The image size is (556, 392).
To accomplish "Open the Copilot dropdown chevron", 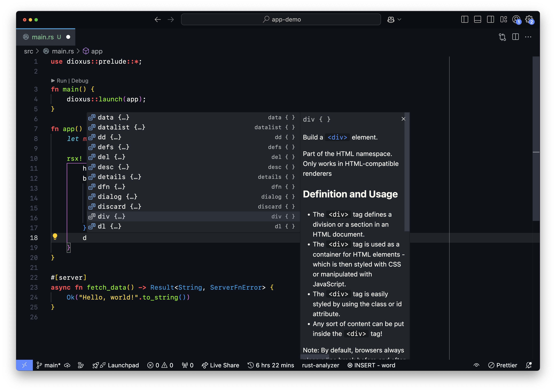I will (399, 20).
